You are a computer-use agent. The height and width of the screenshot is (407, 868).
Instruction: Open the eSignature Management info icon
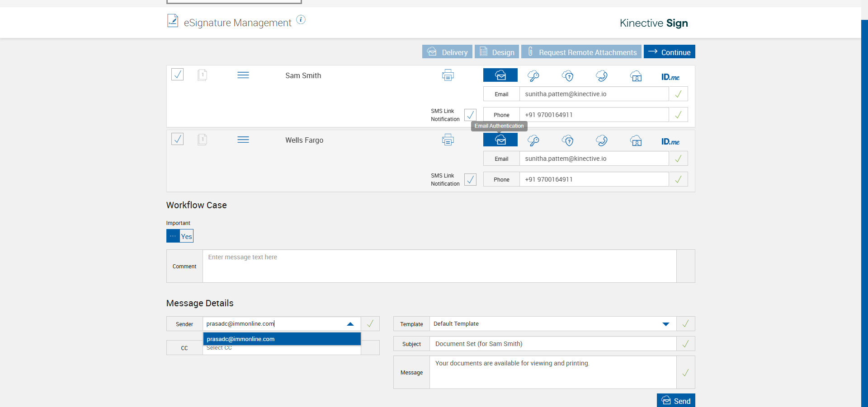(301, 19)
